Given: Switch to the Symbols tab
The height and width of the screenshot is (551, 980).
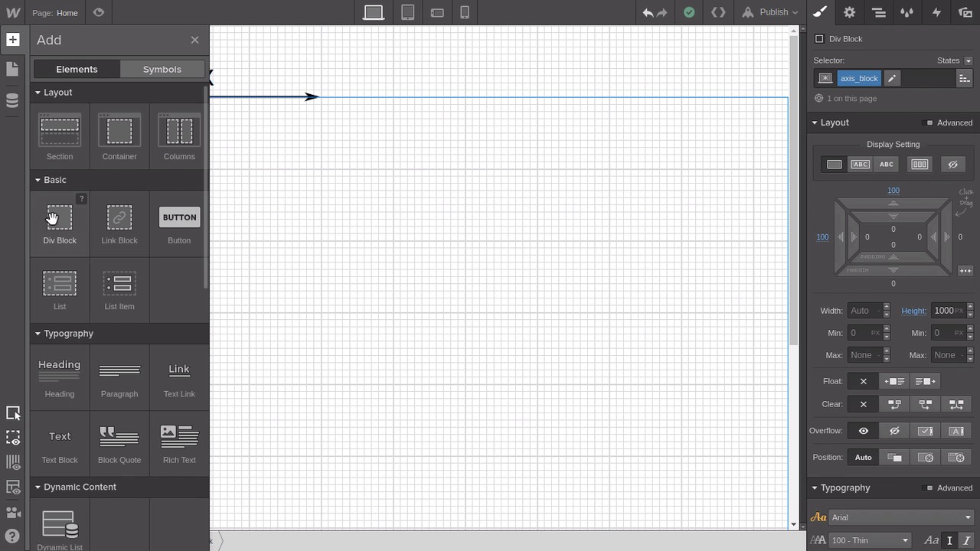Looking at the screenshot, I should click(x=162, y=69).
